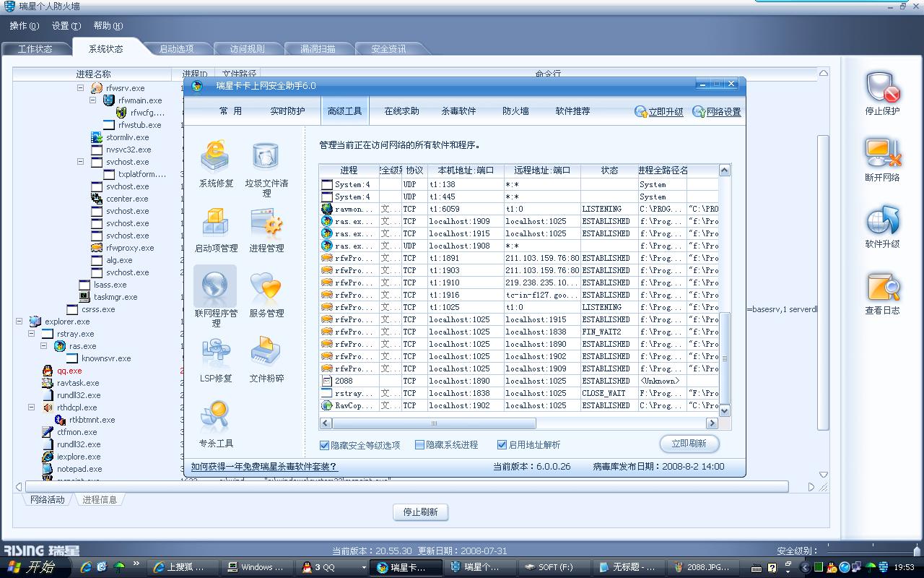This screenshot has height=578, width=924.
Task: Select the qq.exe process in tree
Action: 69,371
